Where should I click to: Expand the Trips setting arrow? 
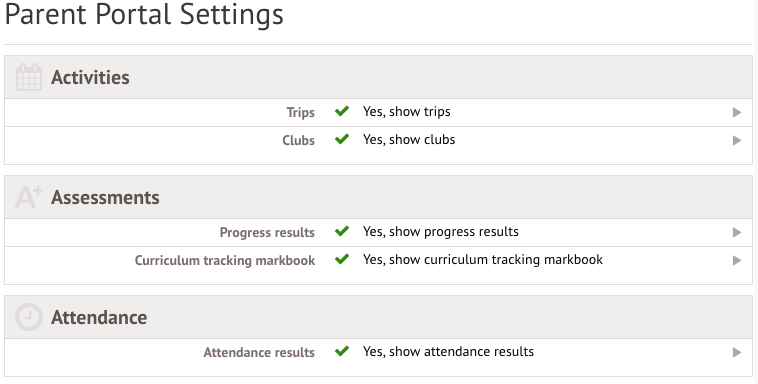pos(737,112)
